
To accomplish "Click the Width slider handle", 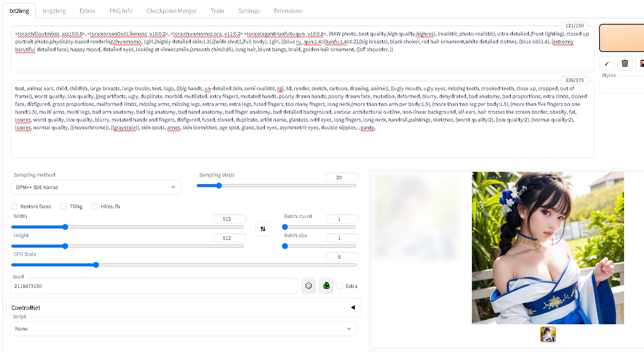I will (65, 227).
